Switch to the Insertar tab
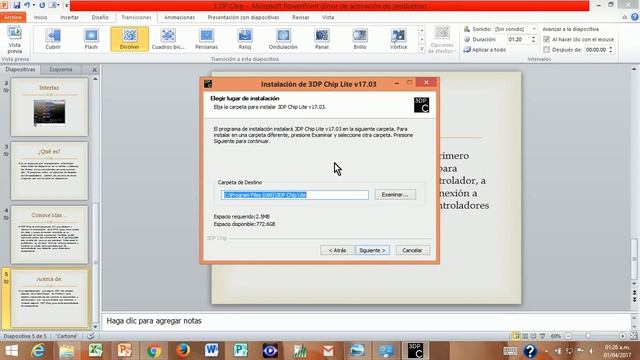Image resolution: width=640 pixels, height=360 pixels. (69, 18)
